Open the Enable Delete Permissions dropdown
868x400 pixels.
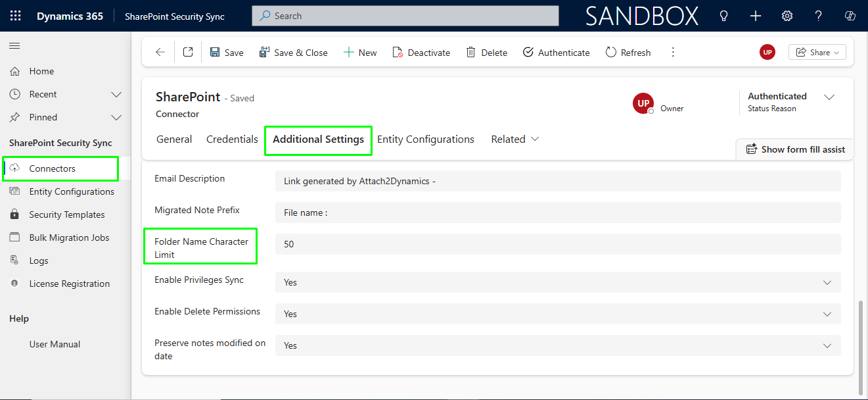827,314
